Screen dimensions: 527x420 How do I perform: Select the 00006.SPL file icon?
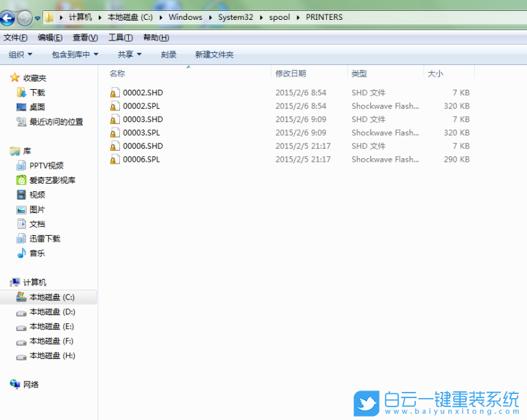(x=115, y=160)
